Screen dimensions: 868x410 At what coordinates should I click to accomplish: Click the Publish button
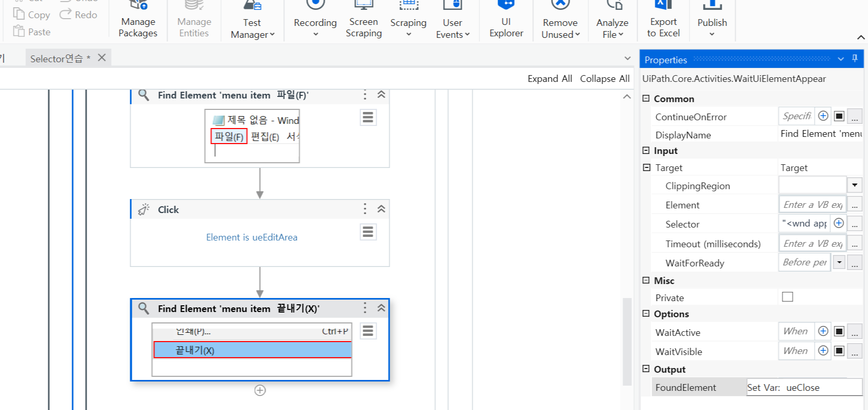click(712, 20)
